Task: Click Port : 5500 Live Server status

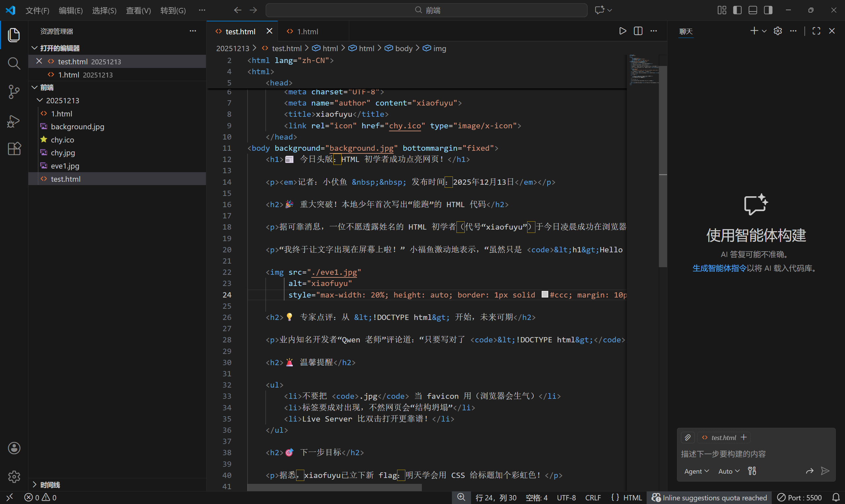Action: 799,497
